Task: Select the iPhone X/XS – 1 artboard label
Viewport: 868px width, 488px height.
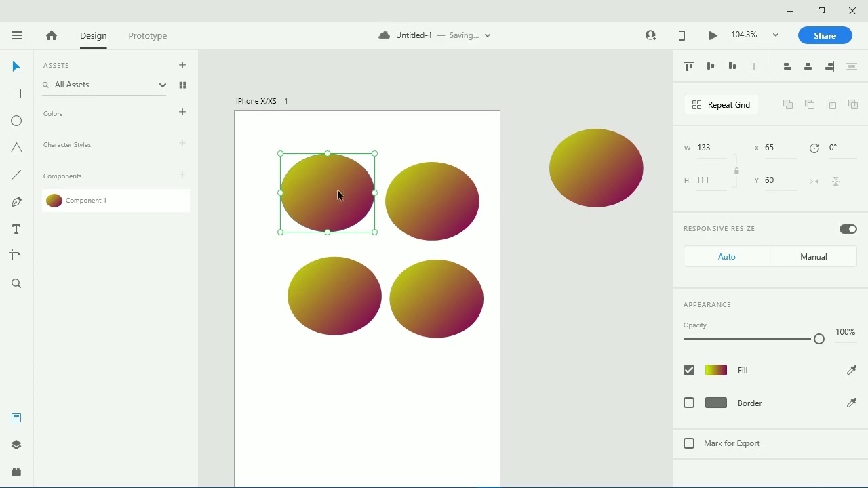Action: 262,101
